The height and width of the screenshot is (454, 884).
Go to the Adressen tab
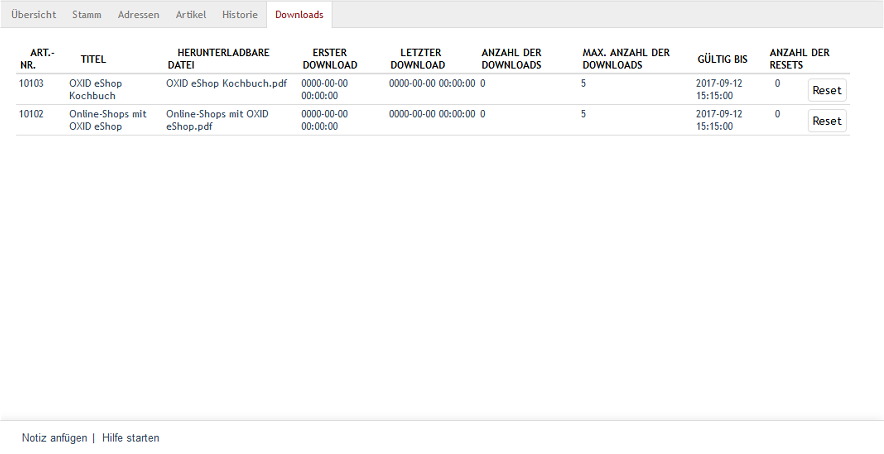(x=138, y=15)
